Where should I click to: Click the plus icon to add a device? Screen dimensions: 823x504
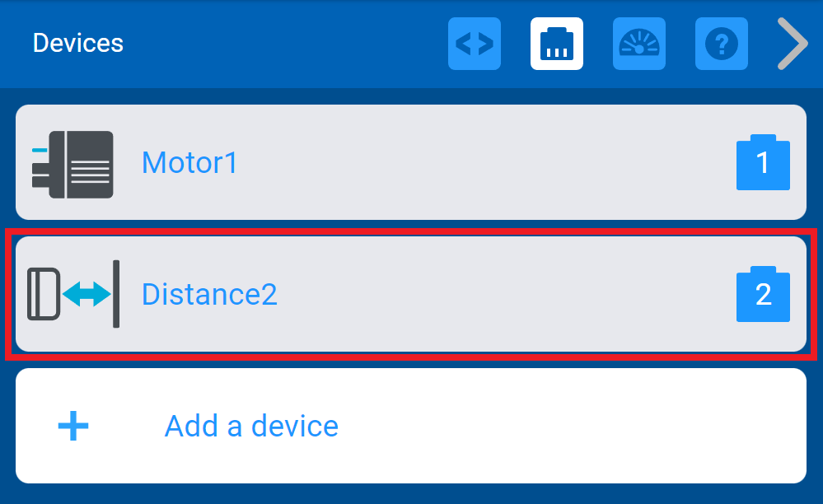click(73, 426)
